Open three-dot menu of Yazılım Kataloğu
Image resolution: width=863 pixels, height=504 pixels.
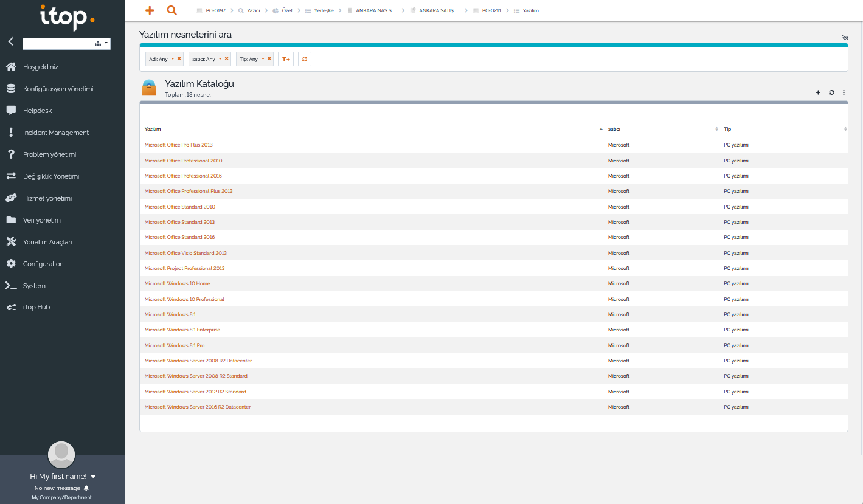844,92
